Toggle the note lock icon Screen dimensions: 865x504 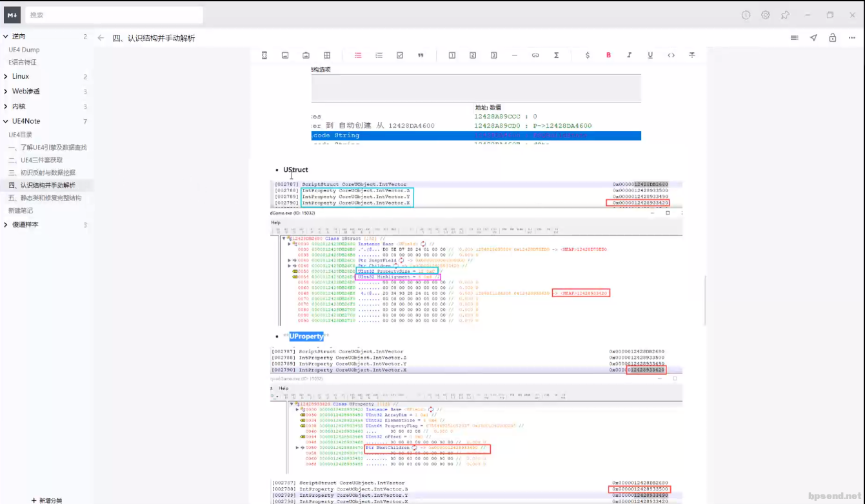tap(833, 38)
